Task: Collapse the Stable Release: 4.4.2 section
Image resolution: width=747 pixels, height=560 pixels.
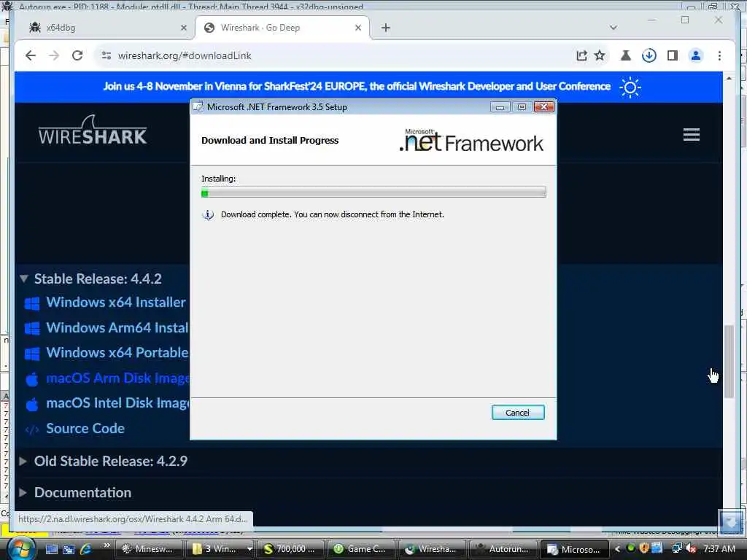Action: [98, 279]
